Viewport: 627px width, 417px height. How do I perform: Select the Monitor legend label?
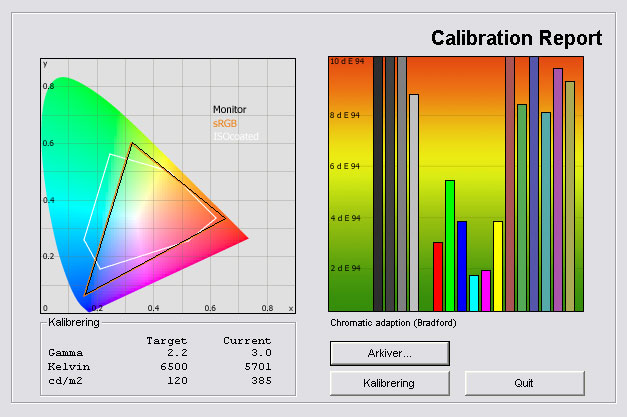pos(229,109)
